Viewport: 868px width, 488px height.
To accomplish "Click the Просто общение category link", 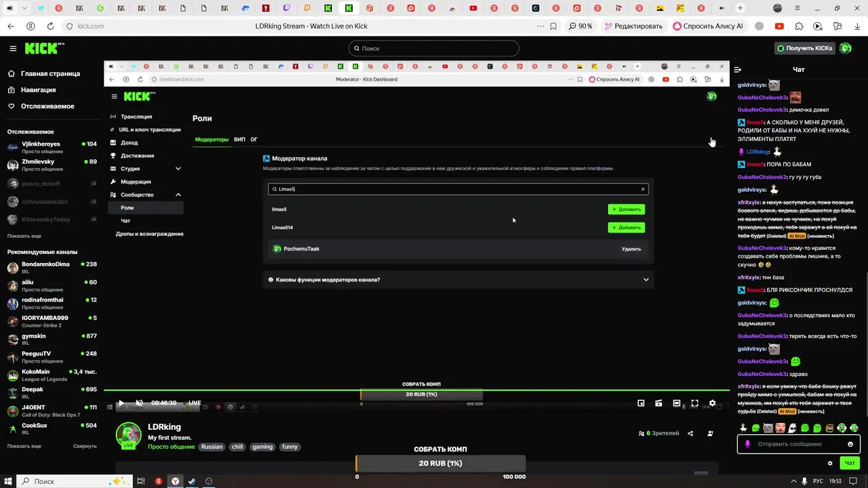I will pyautogui.click(x=172, y=447).
